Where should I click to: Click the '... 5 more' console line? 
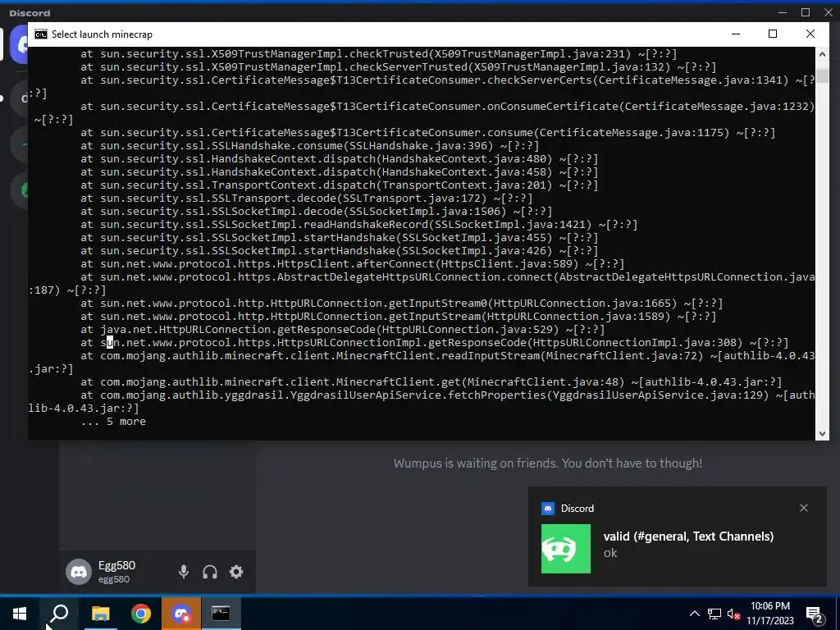(113, 422)
